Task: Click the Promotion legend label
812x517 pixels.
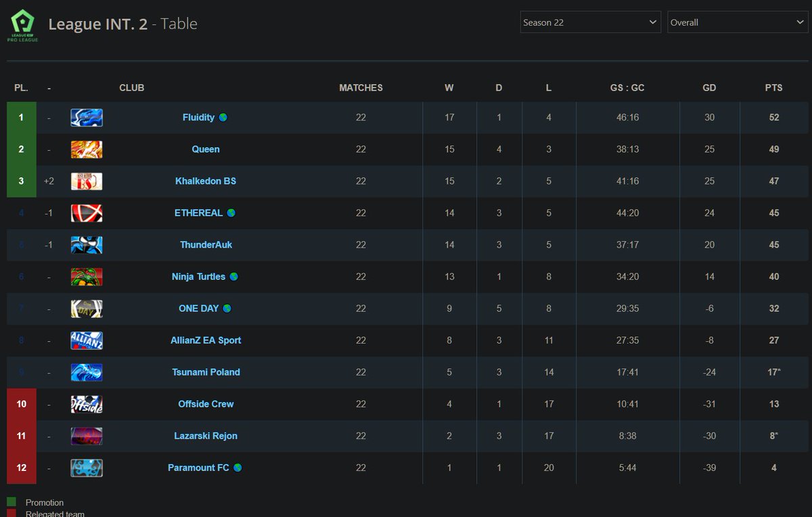Action: [45, 503]
